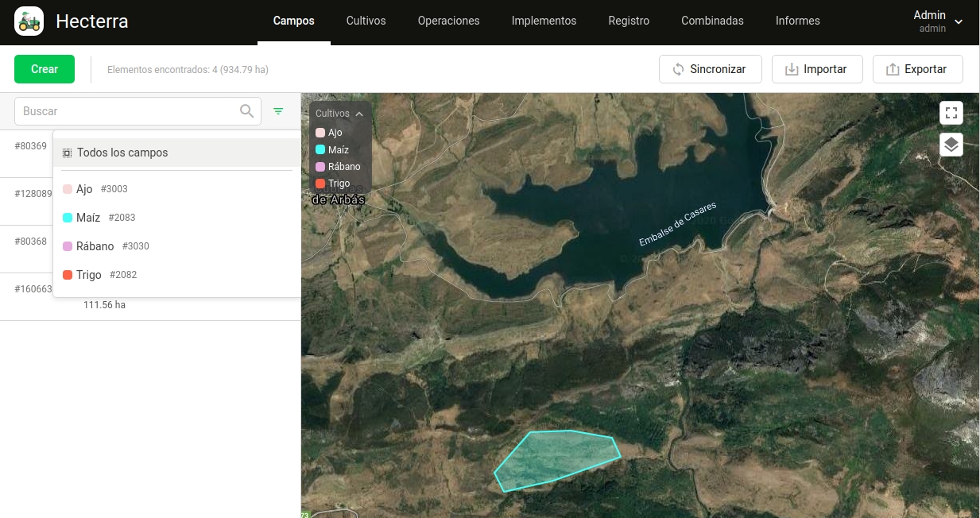
Task: Switch to the Cultivos tab
Action: pos(366,21)
